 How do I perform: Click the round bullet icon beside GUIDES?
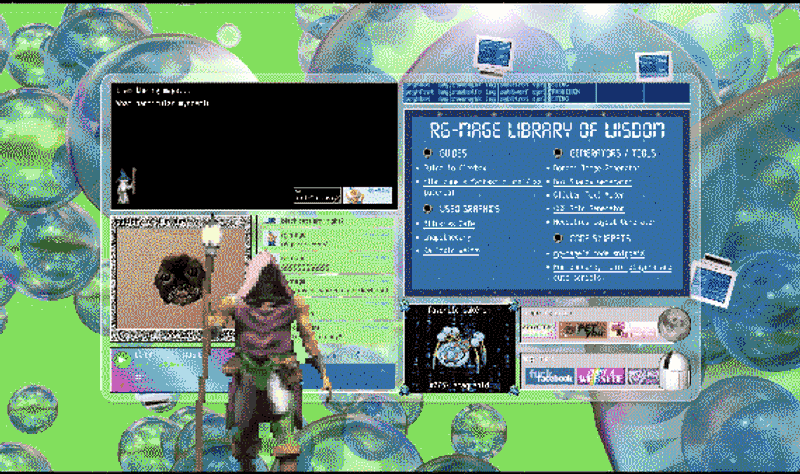coord(428,153)
